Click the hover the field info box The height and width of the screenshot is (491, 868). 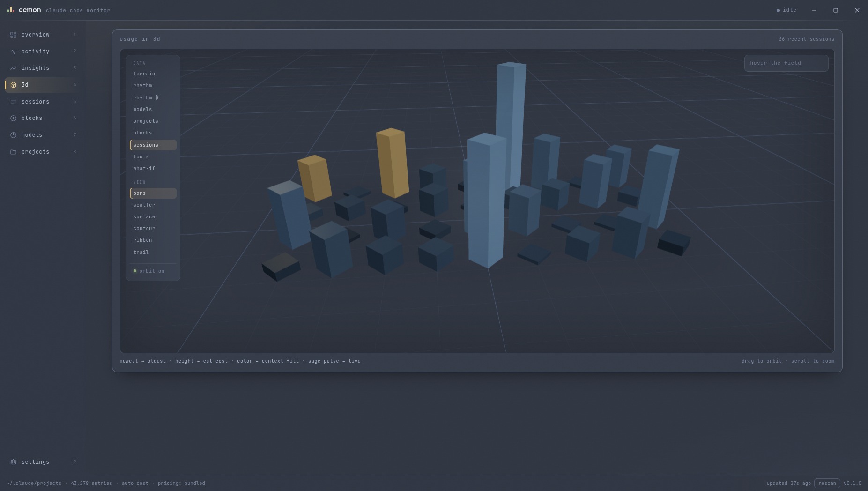click(786, 63)
